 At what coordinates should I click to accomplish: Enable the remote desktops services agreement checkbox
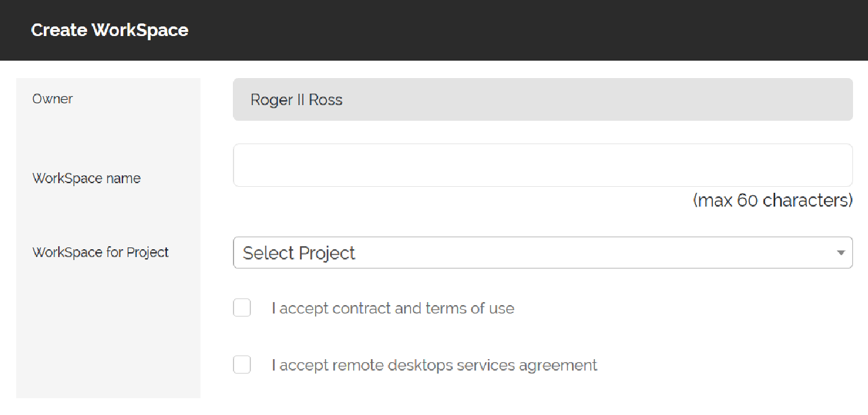tap(242, 365)
